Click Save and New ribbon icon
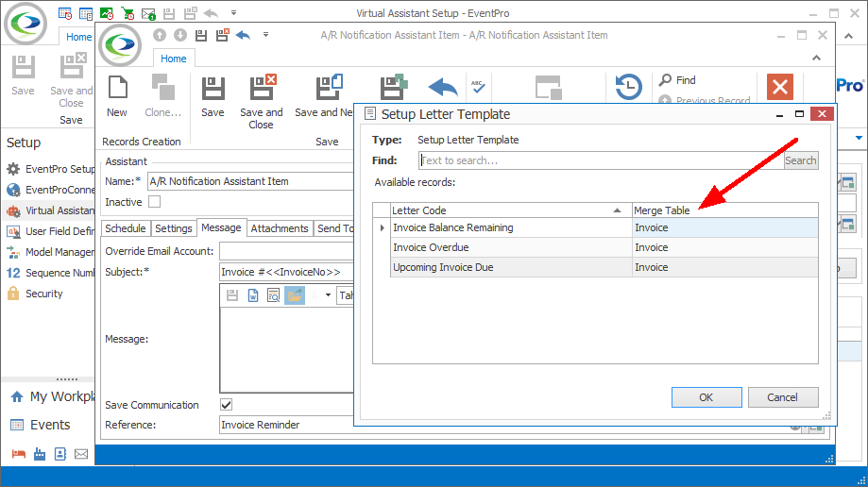Viewport: 868px width, 487px height. click(329, 88)
